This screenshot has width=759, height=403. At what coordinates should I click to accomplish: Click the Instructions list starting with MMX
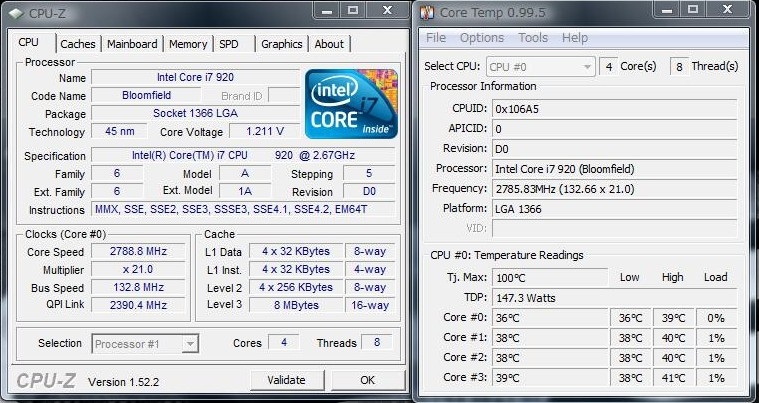243,209
